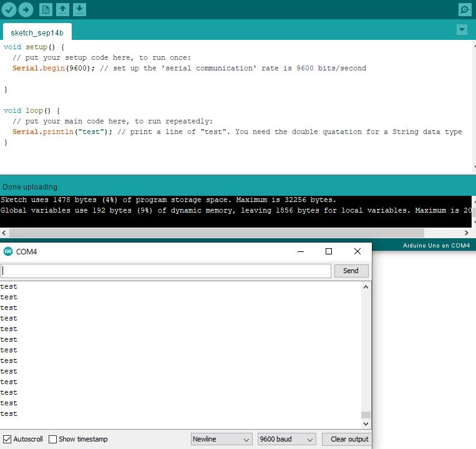
Task: Enable the Show timestamp checkbox
Action: 52,439
